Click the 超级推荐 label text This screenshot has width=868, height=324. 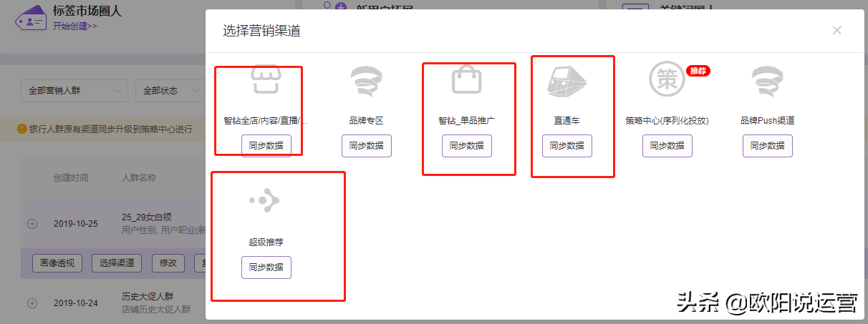[x=266, y=242]
